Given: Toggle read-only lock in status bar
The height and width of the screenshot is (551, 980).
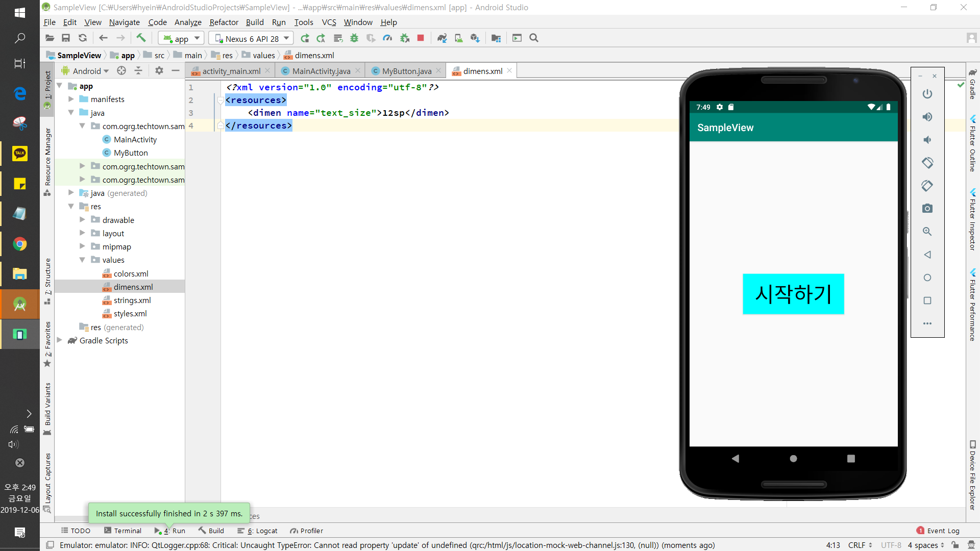Looking at the screenshot, I should [x=955, y=545].
